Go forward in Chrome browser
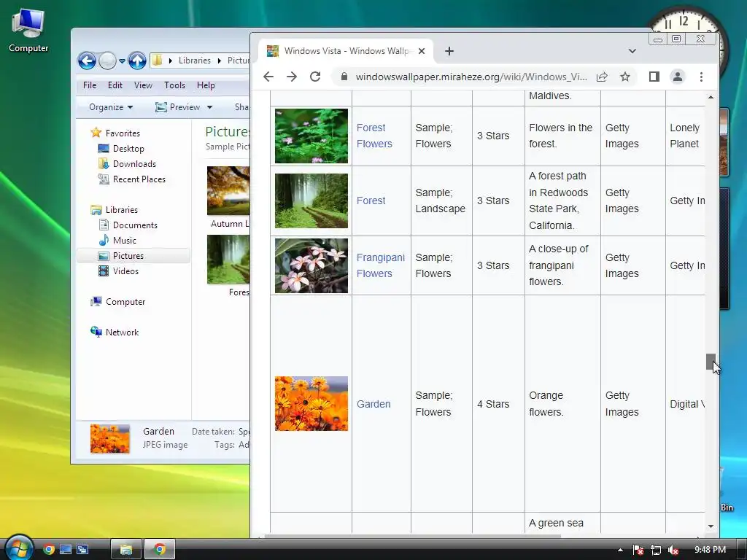This screenshot has height=560, width=747. (x=292, y=77)
